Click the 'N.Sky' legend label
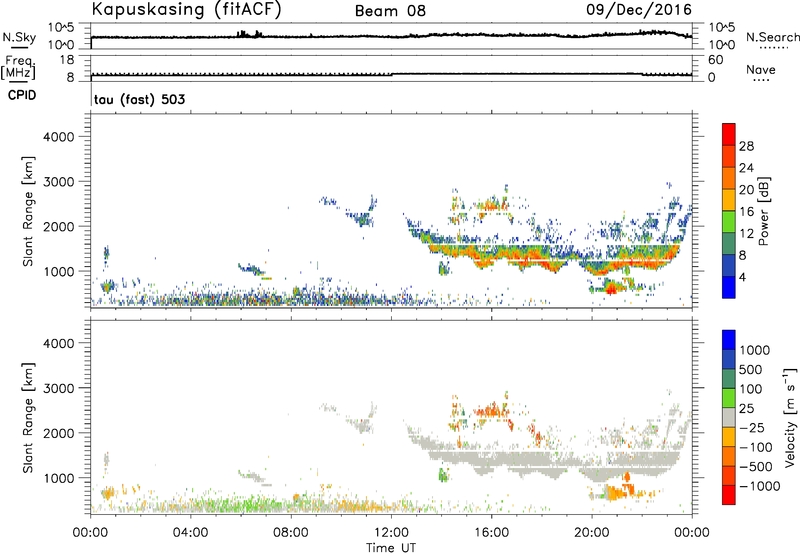This screenshot has height=554, width=800. point(19,37)
